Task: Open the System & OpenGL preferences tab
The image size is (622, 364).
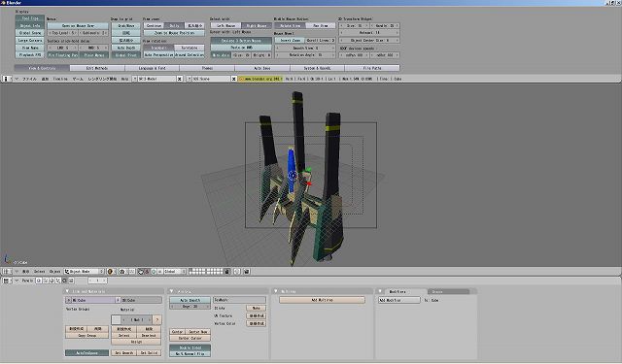Action: pyautogui.click(x=318, y=68)
